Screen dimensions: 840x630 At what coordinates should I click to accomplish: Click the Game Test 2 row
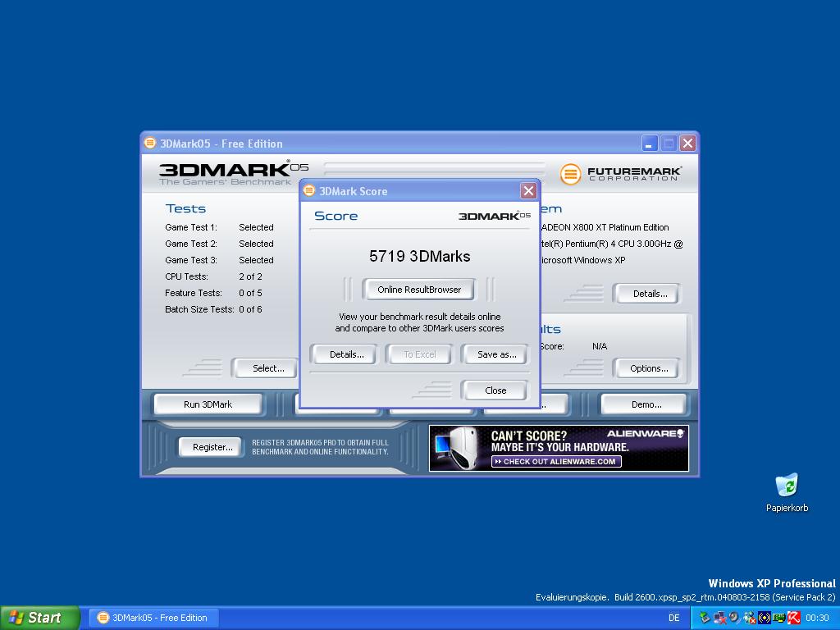219,244
